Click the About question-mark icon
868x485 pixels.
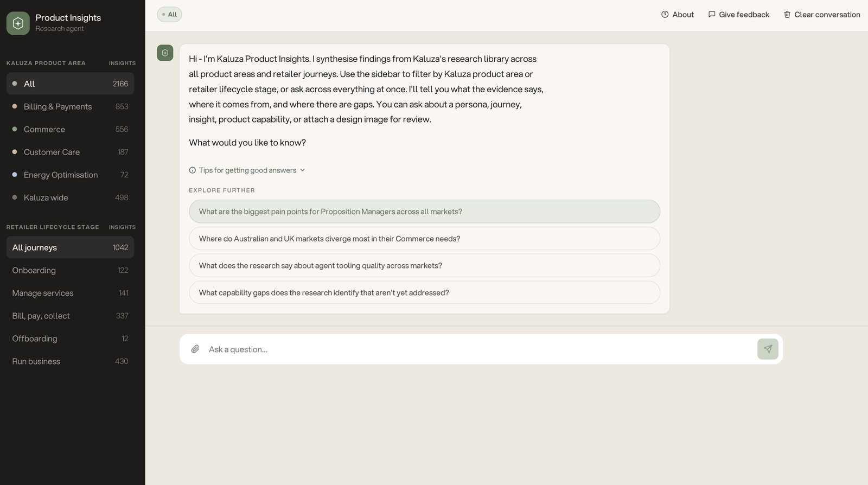[665, 15]
